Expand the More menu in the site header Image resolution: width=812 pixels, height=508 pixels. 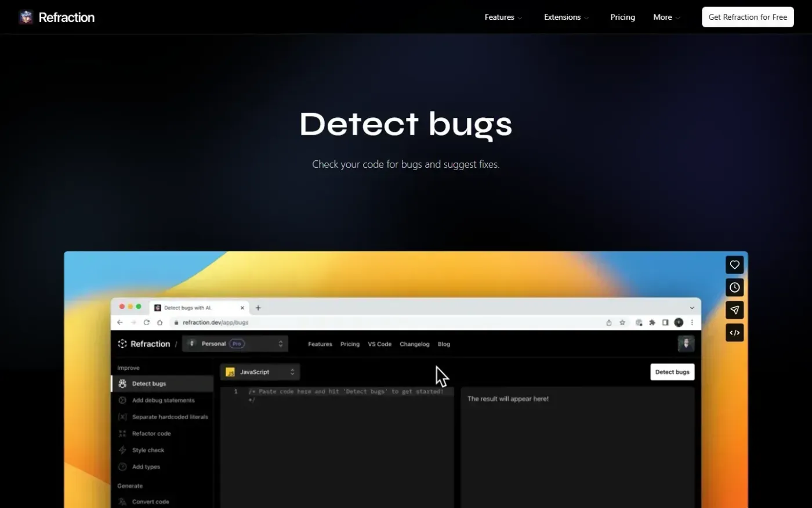coord(666,17)
